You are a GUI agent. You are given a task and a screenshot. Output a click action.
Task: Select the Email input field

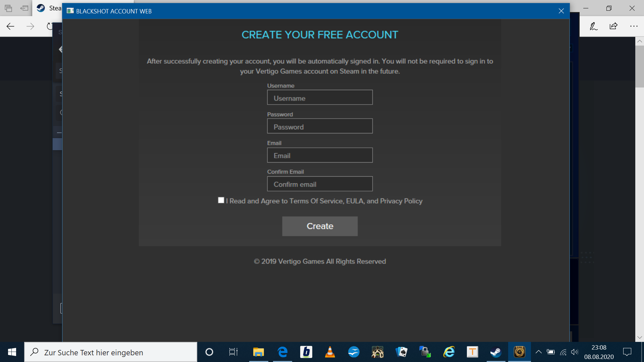(x=320, y=155)
